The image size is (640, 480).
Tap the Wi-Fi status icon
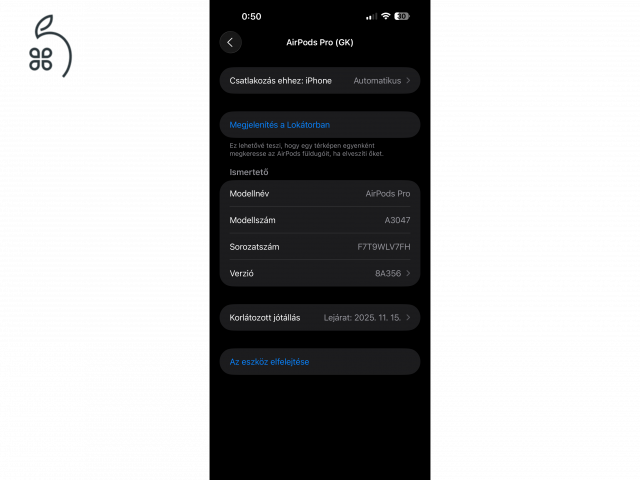tap(385, 16)
